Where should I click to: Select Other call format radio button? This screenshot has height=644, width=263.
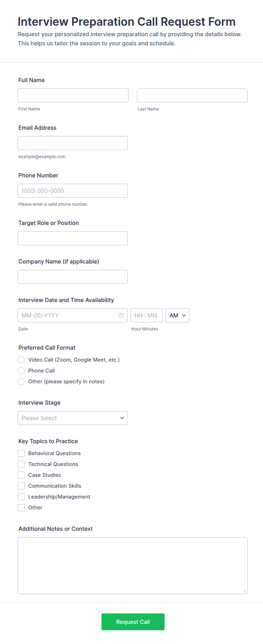tap(21, 381)
